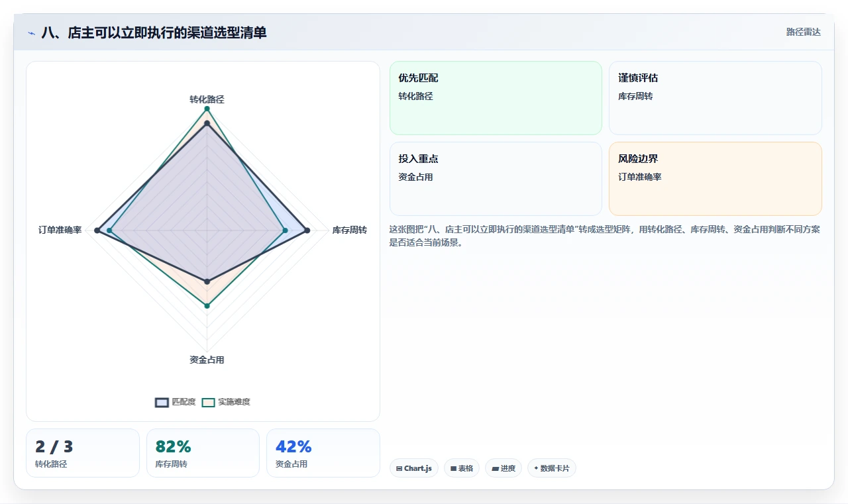Image resolution: width=848 pixels, height=504 pixels.
Task: Click the 82% stat value
Action: tap(174, 447)
